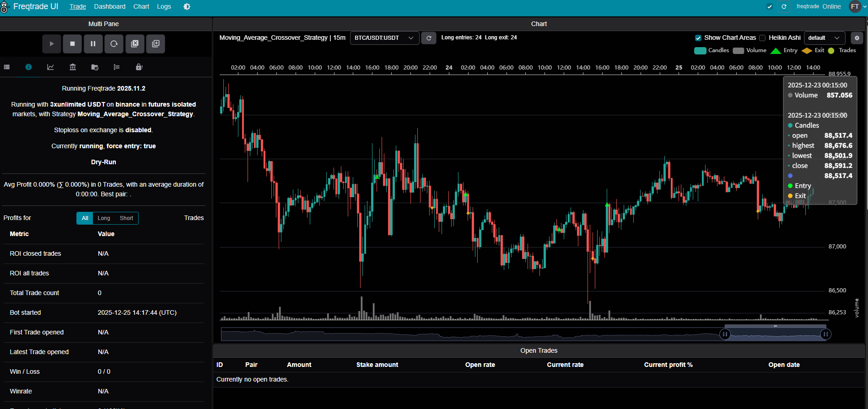The height and width of the screenshot is (409, 868).
Task: Open the BTC/USDT:USDT pair dropdown
Action: (384, 38)
